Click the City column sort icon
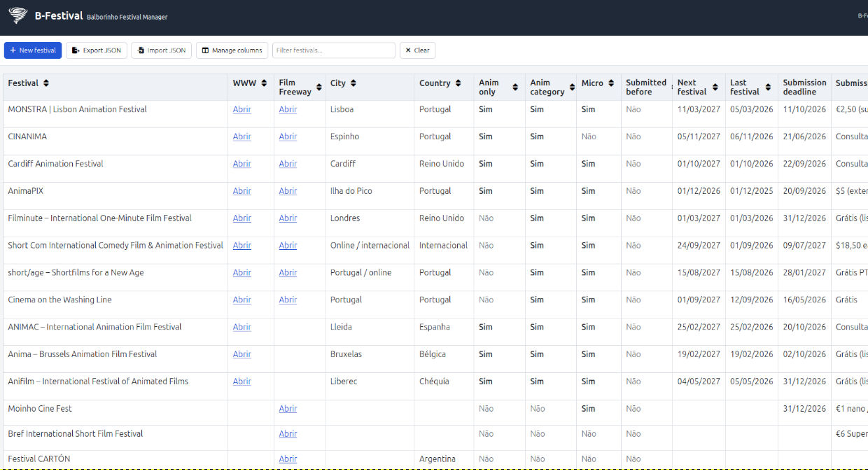The width and height of the screenshot is (868, 476). (353, 83)
